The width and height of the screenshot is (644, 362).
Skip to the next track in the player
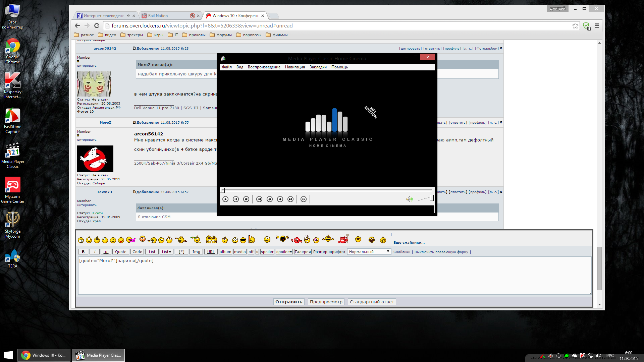coord(290,199)
